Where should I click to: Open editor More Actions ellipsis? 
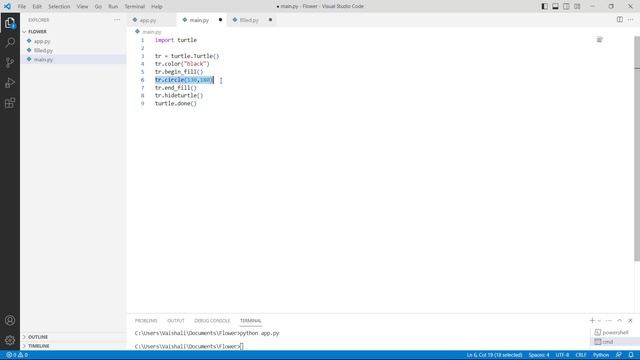[x=631, y=20]
